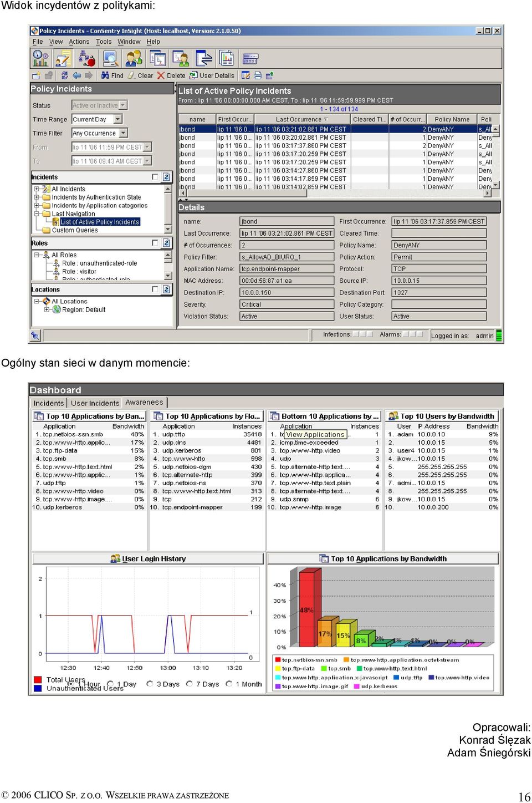Screen dimensions: 532x803
Task: Click the red Total Users legend swatch
Action: coord(38,679)
